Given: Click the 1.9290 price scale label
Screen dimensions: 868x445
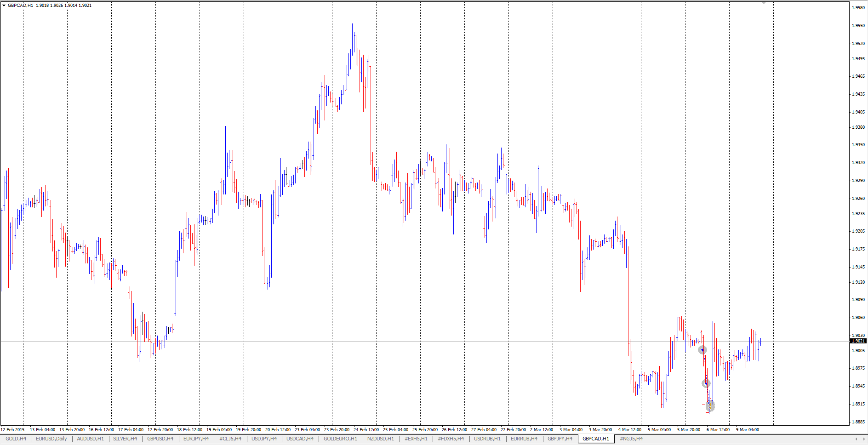Looking at the screenshot, I should coord(858,181).
